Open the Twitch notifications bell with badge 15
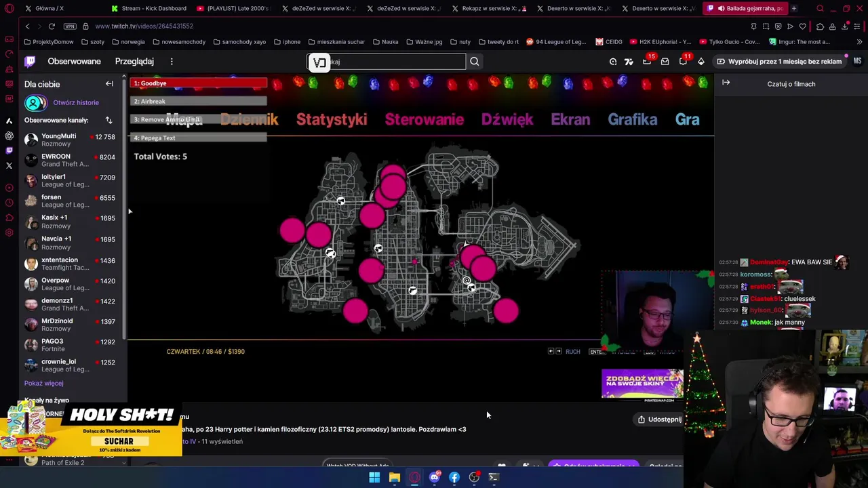Screen dimensions: 868x488 point(647,61)
